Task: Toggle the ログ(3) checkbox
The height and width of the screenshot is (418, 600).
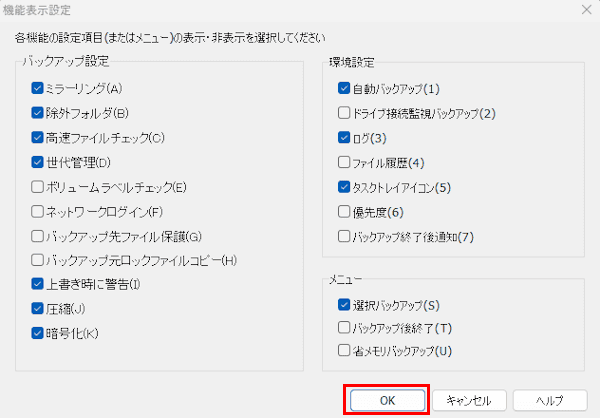Action: click(x=344, y=137)
